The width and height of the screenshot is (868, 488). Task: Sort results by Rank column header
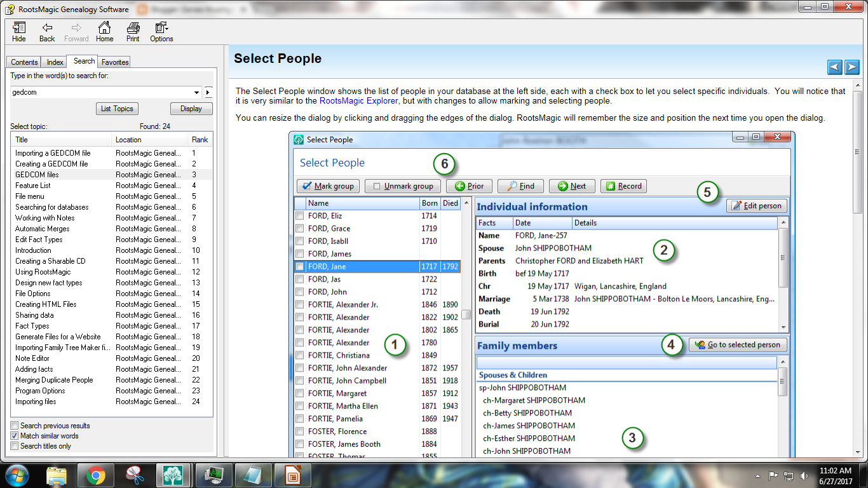pos(200,140)
